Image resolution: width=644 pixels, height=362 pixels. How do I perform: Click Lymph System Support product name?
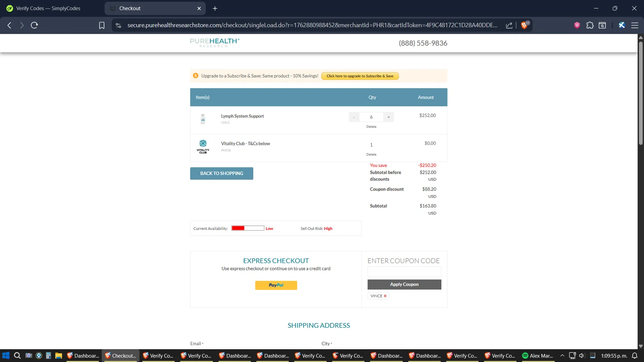(x=242, y=116)
